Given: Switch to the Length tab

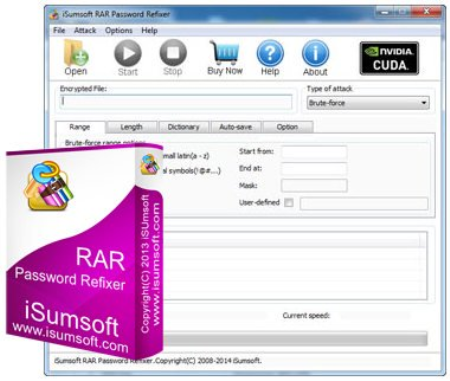Looking at the screenshot, I should click(x=131, y=127).
